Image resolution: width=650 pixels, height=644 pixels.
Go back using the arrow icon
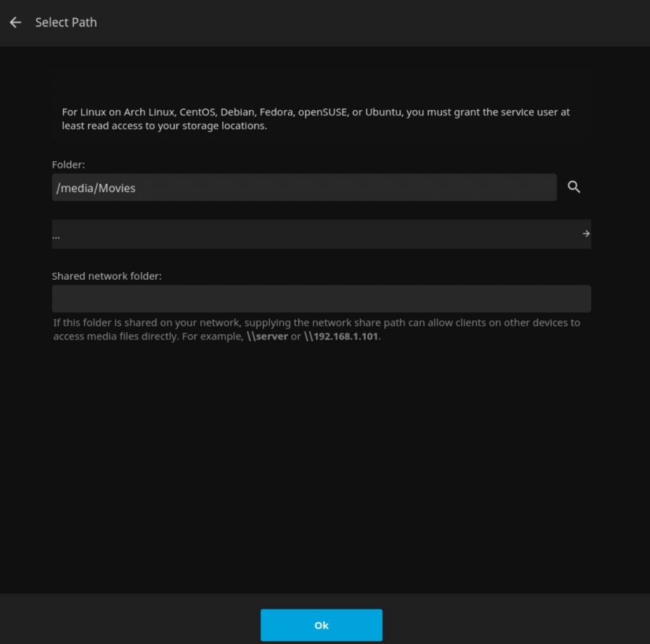click(x=15, y=22)
